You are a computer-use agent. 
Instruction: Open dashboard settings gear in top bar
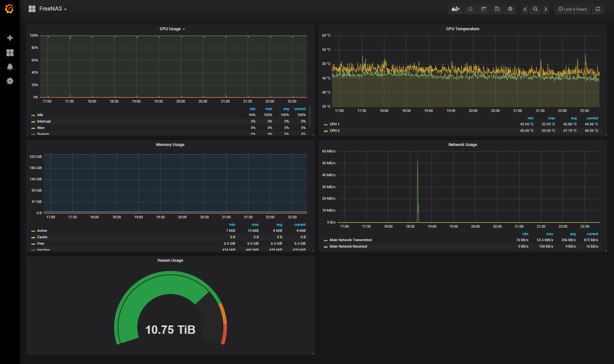(x=510, y=9)
